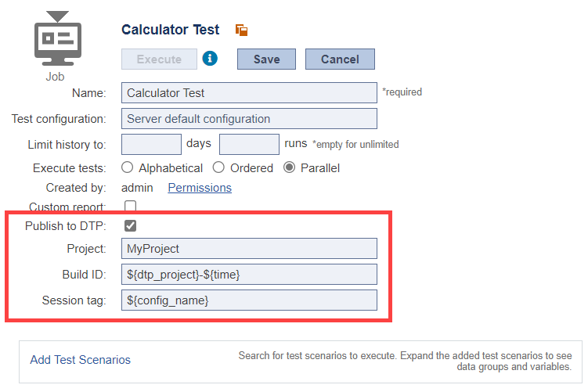Enable the Custom report checkbox
The width and height of the screenshot is (588, 392).
[131, 206]
